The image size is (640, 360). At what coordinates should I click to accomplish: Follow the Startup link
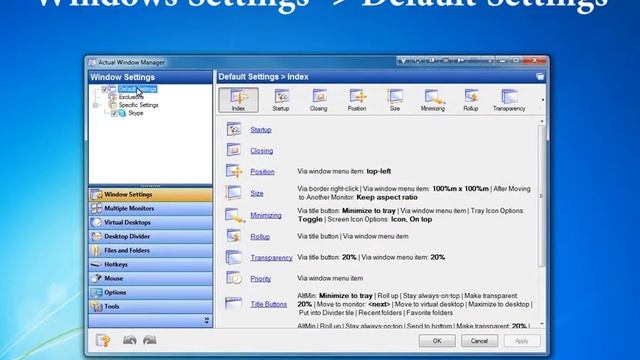pyautogui.click(x=261, y=130)
